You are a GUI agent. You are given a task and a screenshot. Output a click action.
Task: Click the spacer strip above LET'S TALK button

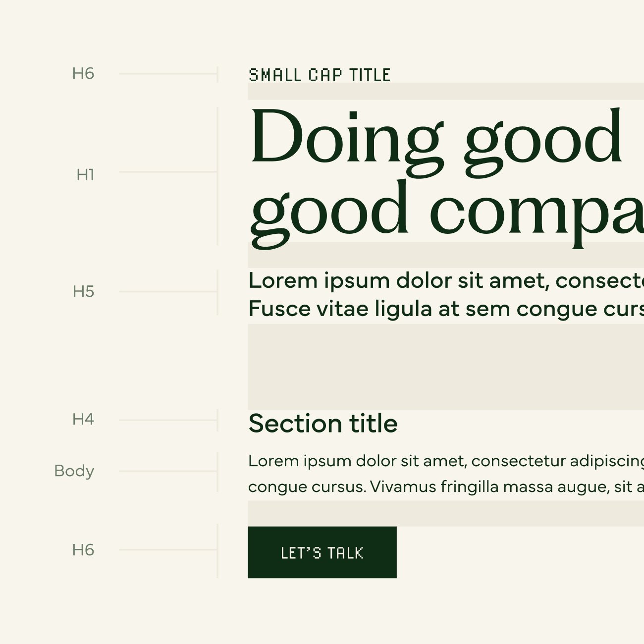(x=446, y=514)
